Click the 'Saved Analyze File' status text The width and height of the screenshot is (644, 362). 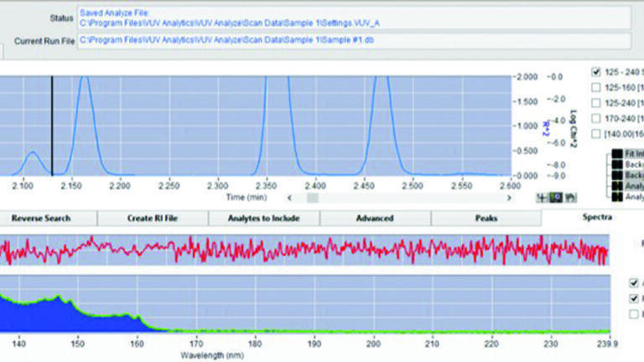coord(114,13)
